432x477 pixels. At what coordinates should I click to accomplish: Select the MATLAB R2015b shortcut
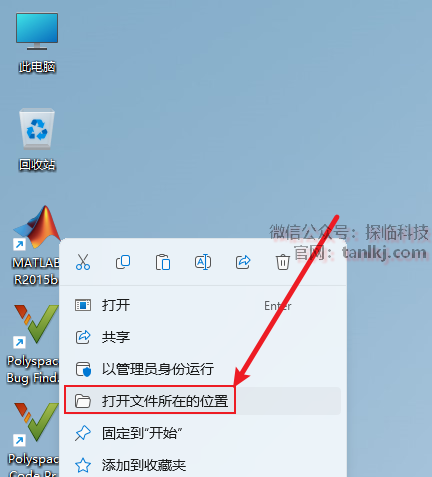(x=36, y=246)
